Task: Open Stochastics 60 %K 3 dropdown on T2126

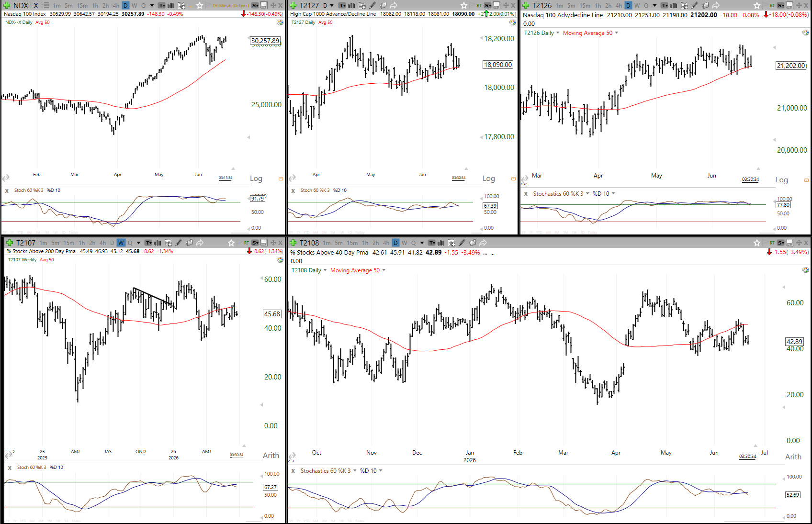Action: pos(587,194)
